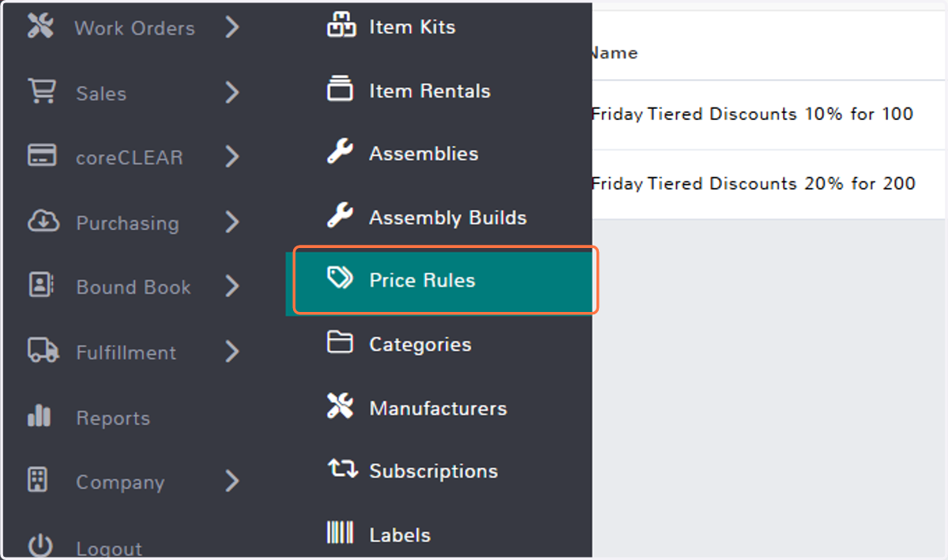Expand the Work Orders chevron
Image resolution: width=948 pixels, height=560 pixels.
tap(231, 28)
